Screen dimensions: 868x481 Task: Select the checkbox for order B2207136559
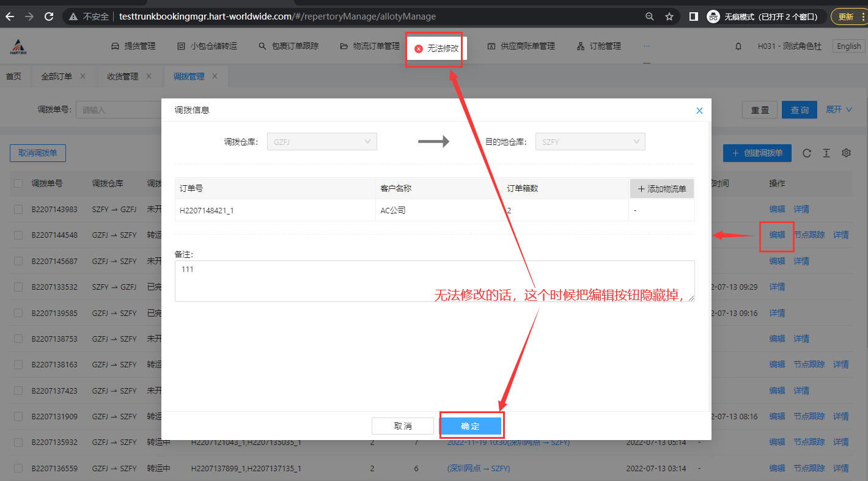18,468
